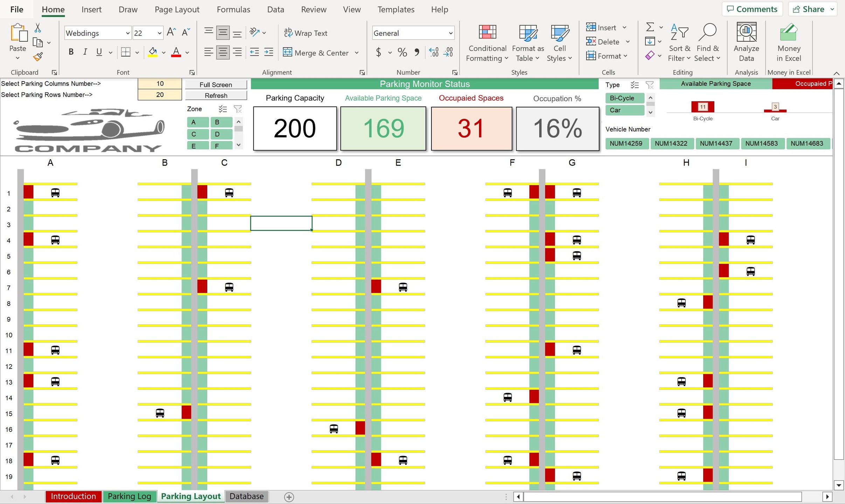Expand the Merge & Center dropdown arrow

(356, 53)
